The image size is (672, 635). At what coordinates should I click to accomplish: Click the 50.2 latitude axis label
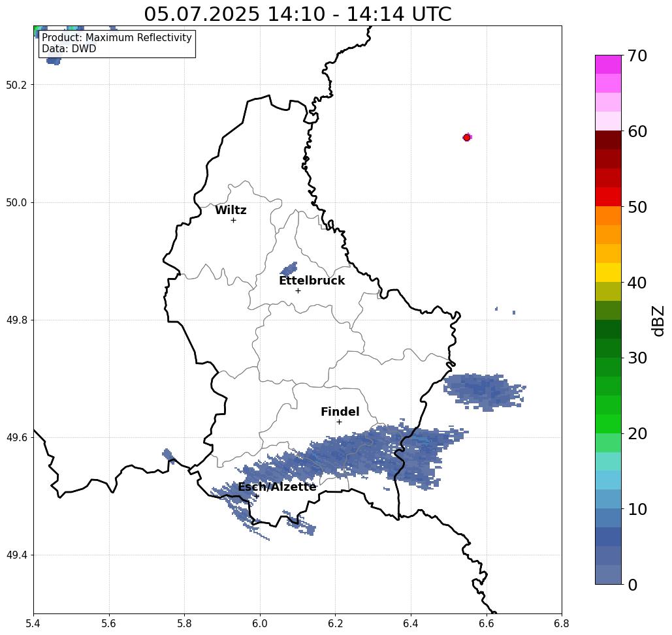coord(16,85)
